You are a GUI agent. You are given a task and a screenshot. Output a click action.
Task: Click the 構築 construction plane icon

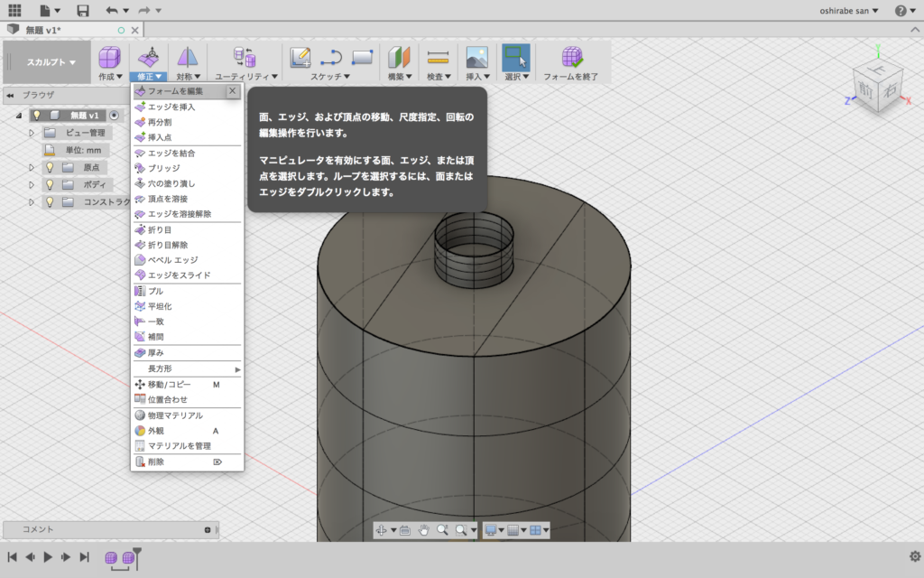pyautogui.click(x=399, y=57)
